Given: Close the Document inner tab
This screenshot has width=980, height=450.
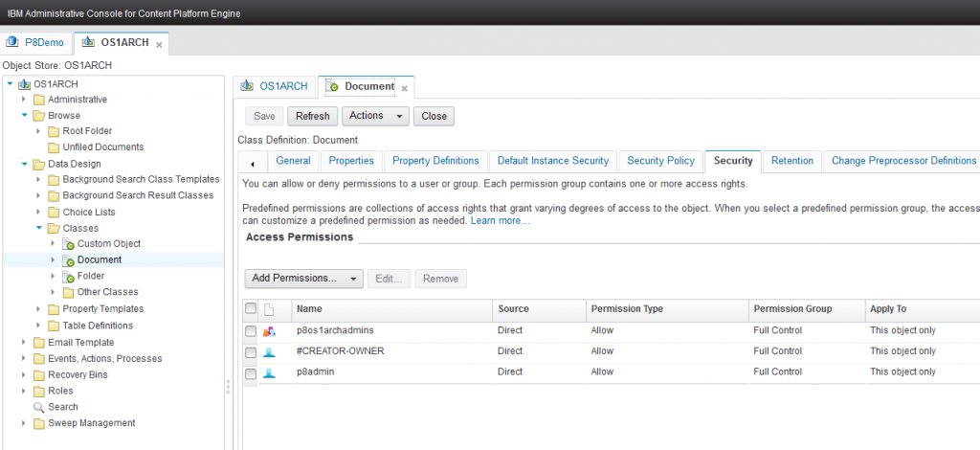Looking at the screenshot, I should coord(405,89).
